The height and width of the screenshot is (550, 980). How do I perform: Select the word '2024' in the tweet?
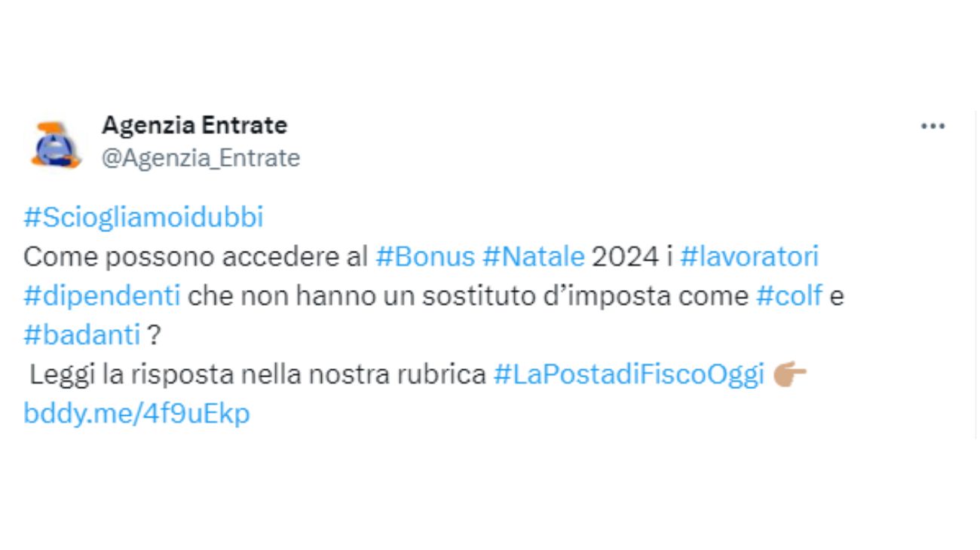click(626, 256)
